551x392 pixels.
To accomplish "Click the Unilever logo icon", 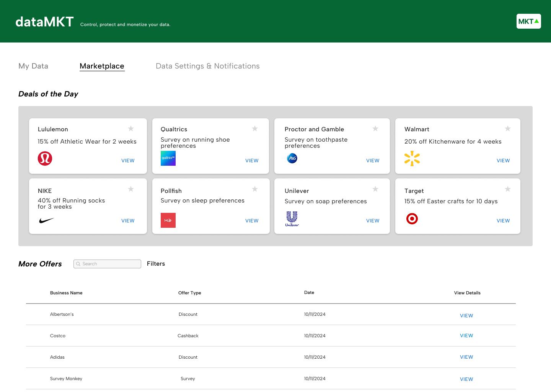I will tap(292, 219).
